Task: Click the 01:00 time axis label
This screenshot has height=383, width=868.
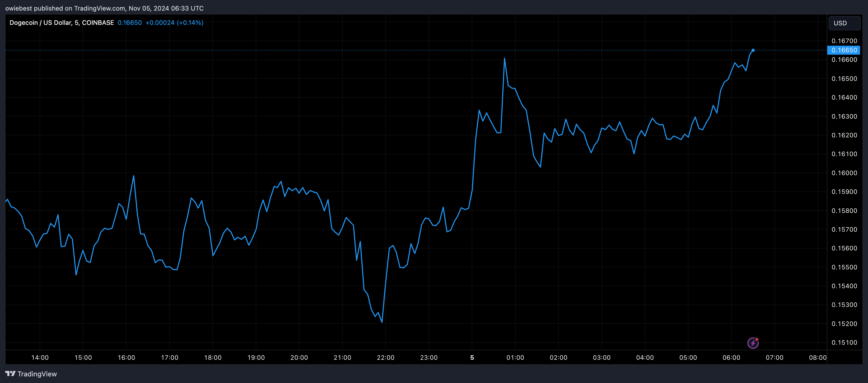Action: pyautogui.click(x=515, y=358)
